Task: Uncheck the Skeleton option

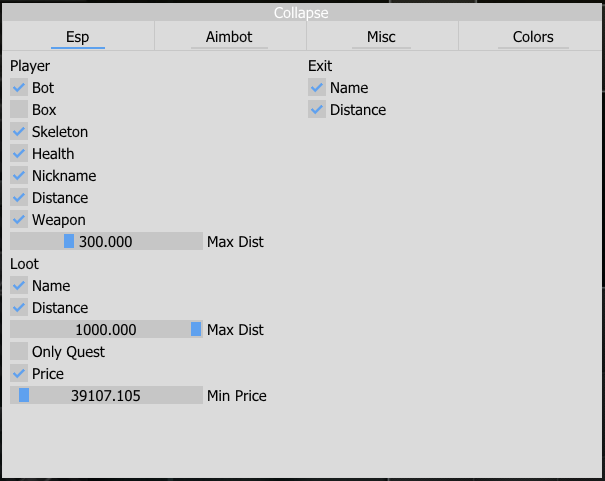Action: (x=19, y=132)
